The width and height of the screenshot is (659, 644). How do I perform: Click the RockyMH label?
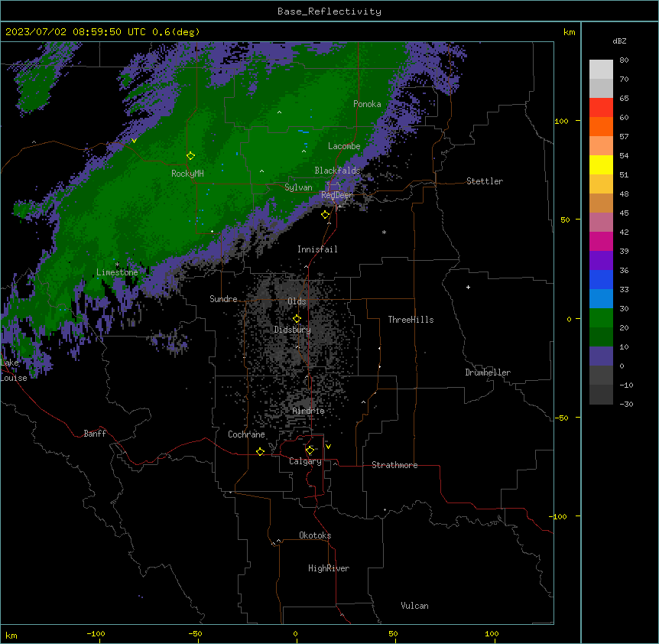[187, 174]
